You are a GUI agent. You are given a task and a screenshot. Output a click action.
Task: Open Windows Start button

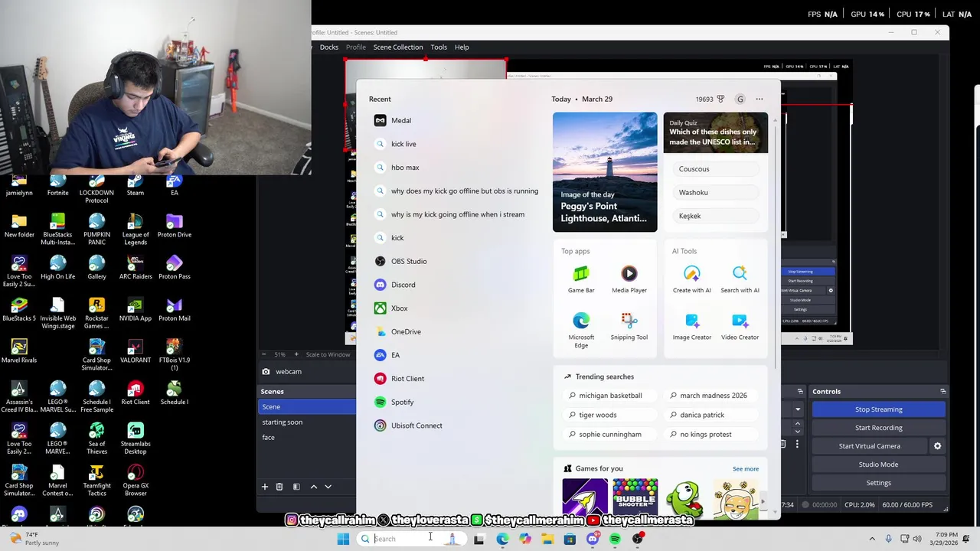tap(343, 539)
